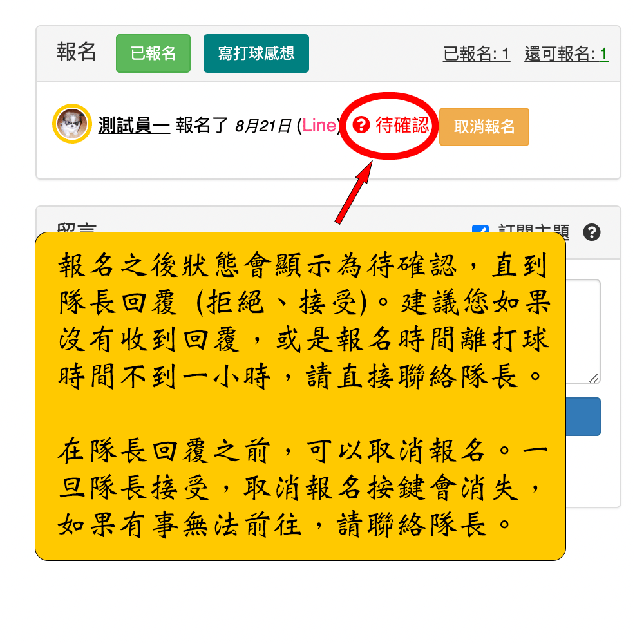Click the pink Line source label
This screenshot has width=644, height=644.
[x=319, y=126]
